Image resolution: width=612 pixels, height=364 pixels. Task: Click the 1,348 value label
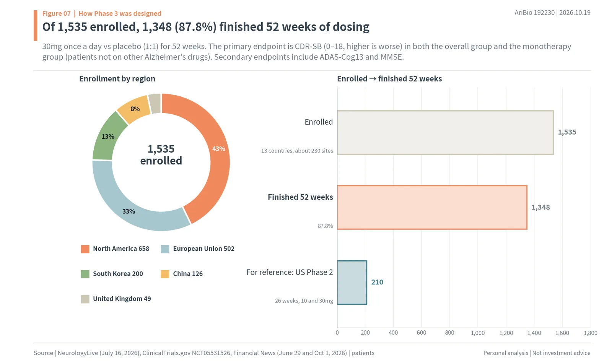pos(541,207)
